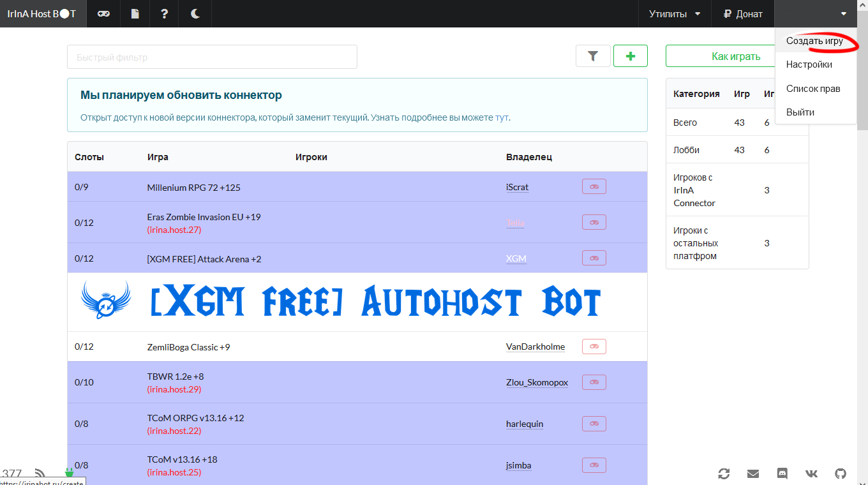Screen dimensions: 868x485
Task: Open owner VanDarkholme's profile
Action: point(535,347)
